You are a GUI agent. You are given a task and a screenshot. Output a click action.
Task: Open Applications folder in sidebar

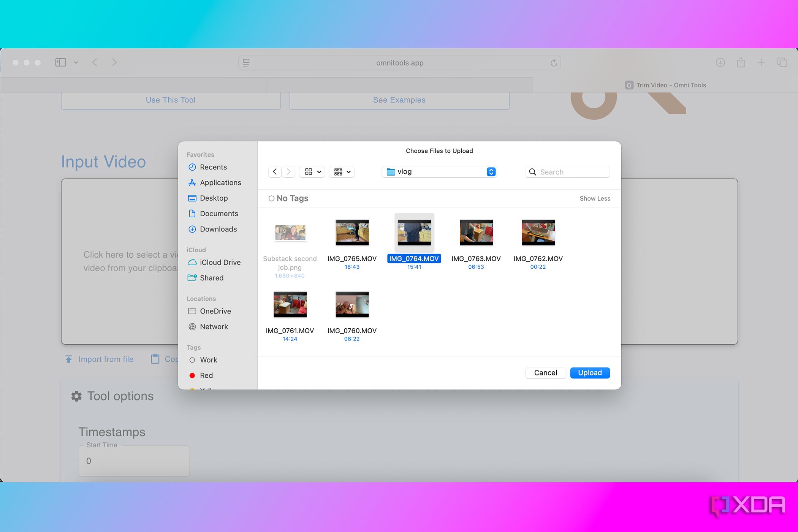tap(220, 183)
